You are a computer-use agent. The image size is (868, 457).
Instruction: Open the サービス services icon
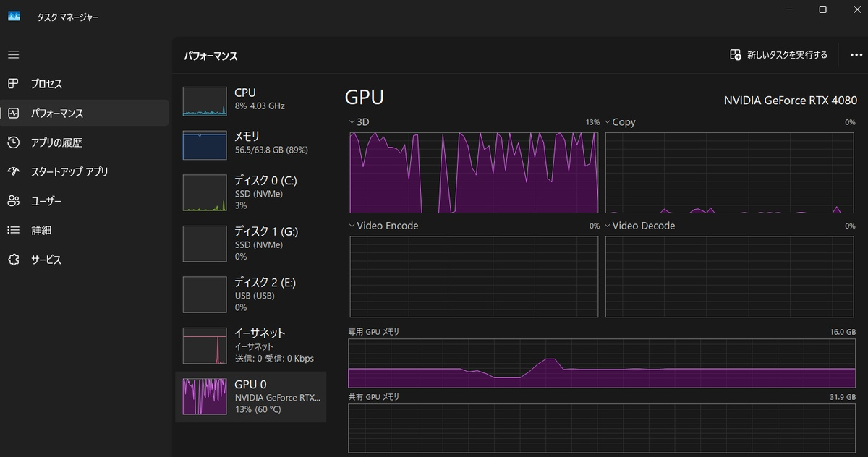click(14, 260)
